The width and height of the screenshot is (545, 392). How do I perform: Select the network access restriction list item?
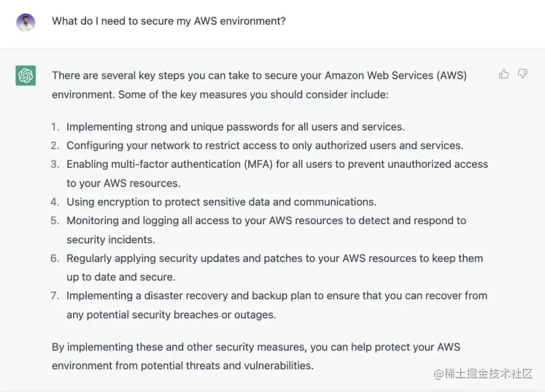point(264,146)
